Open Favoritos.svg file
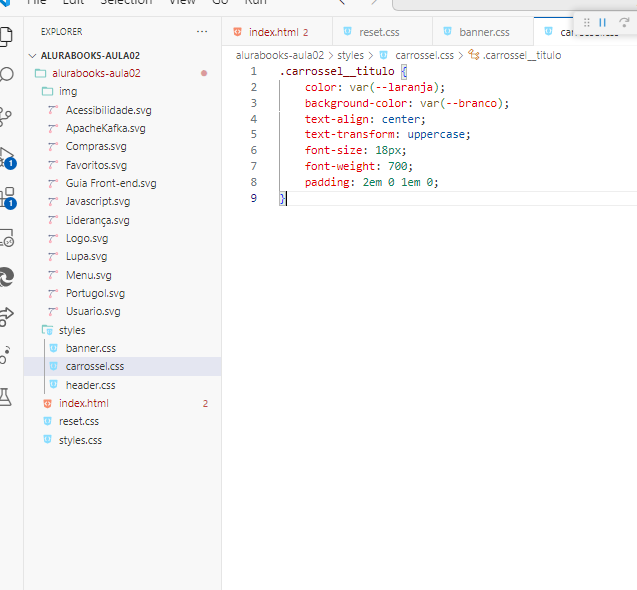The width and height of the screenshot is (637, 590). pos(122,165)
